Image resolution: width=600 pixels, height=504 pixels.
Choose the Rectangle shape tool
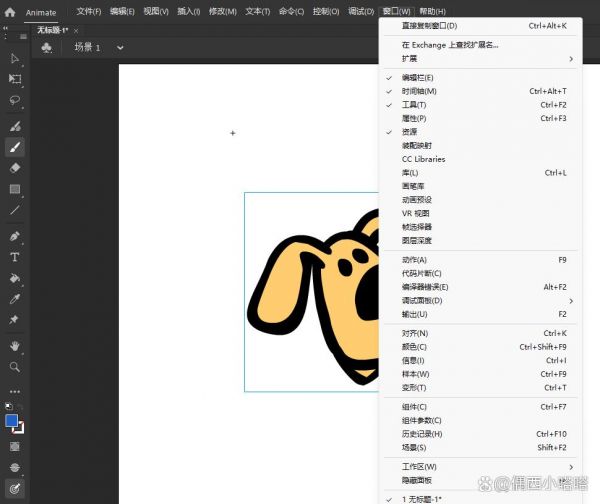tap(15, 189)
